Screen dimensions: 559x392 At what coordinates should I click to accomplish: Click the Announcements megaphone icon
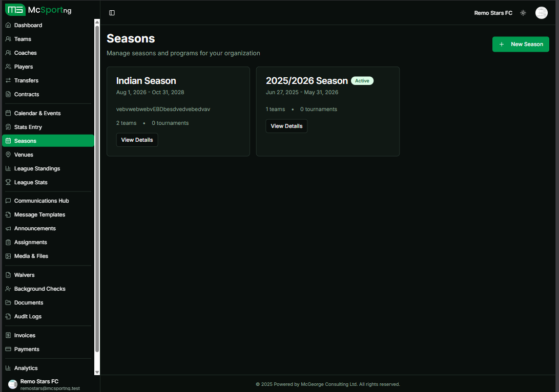point(8,228)
